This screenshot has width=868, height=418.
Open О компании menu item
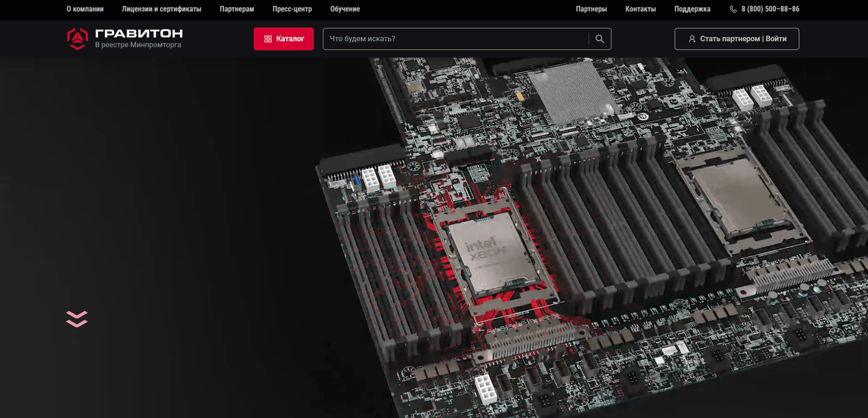85,9
